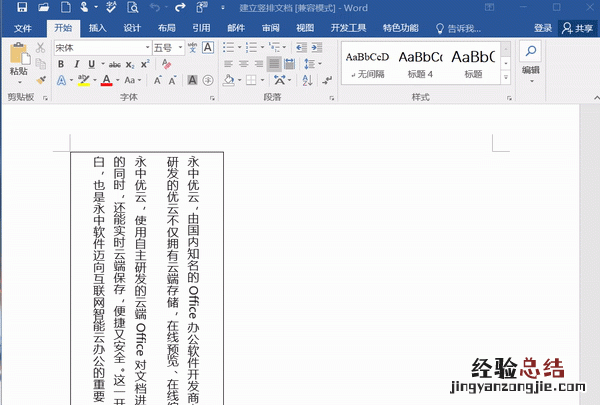The width and height of the screenshot is (600, 405).
Task: Toggle subscript formatting
Action: click(x=130, y=65)
